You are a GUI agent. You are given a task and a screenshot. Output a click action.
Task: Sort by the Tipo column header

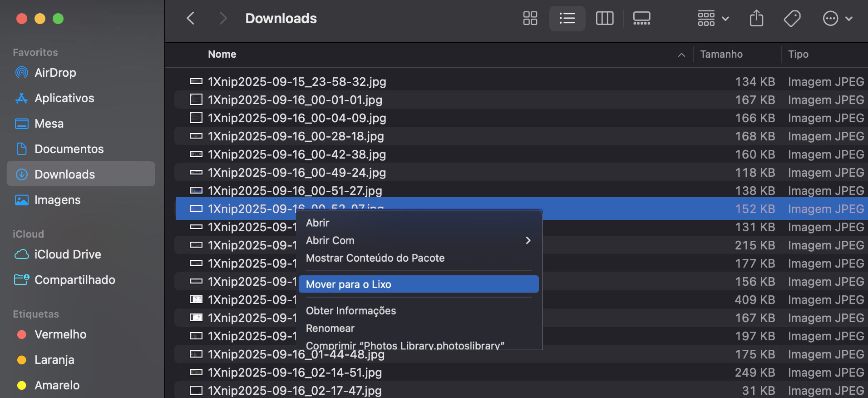[798, 54]
